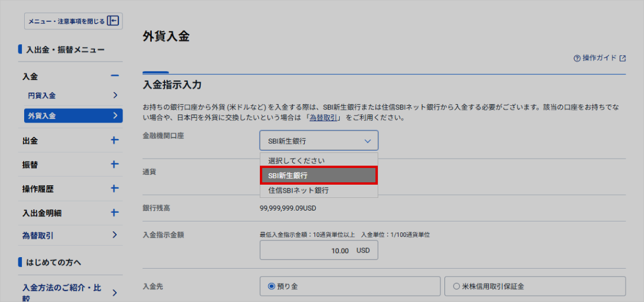Screen dimensions: 644x302
Task: Click the external link icon after 操作ガイド
Action: click(x=622, y=58)
